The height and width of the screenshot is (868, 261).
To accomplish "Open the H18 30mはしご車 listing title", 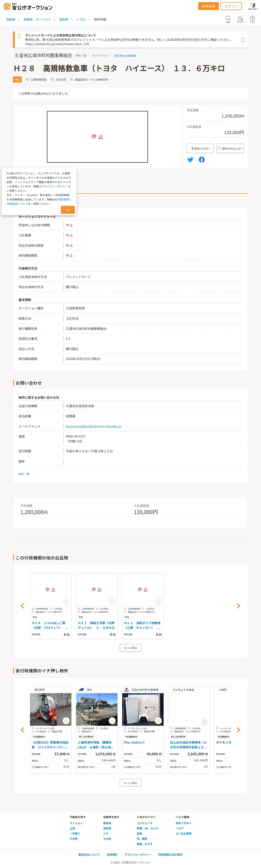I will 50,625.
